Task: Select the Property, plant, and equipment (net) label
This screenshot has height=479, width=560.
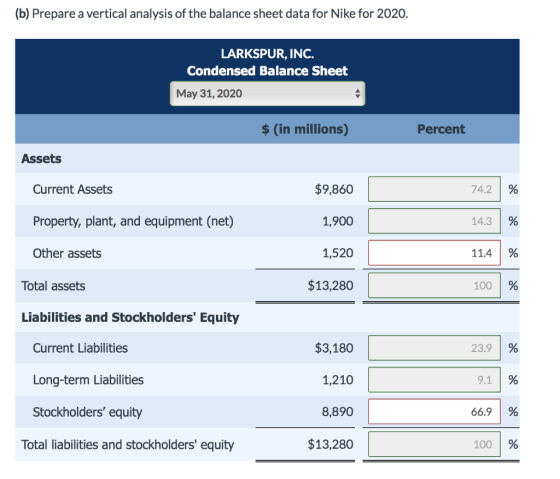Action: (x=133, y=221)
